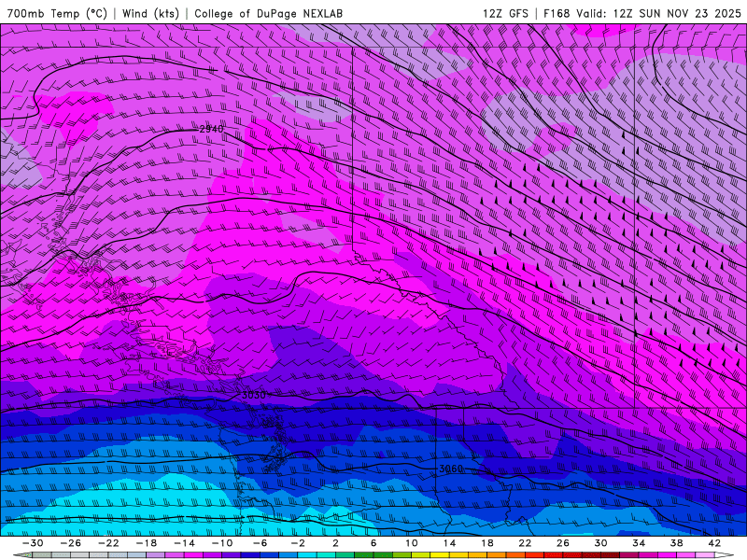Click the 10 colorbar tick label
Screen dimensions: 747x560
point(411,543)
